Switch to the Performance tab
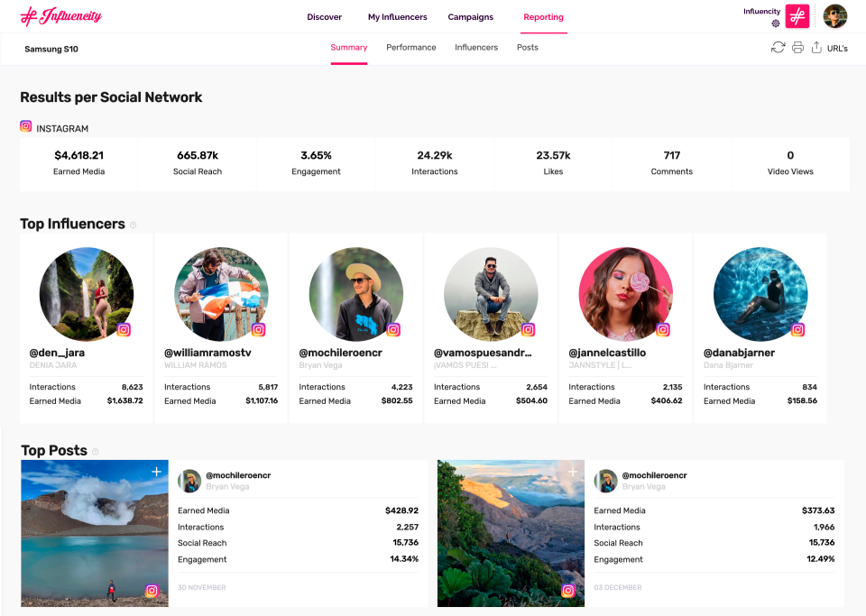 click(x=410, y=47)
